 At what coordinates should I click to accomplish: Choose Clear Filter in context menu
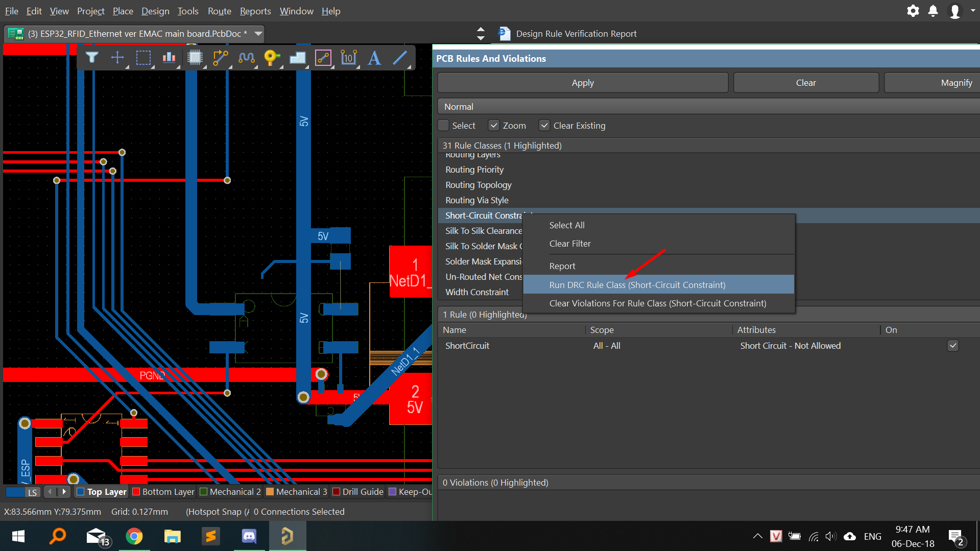point(658,244)
